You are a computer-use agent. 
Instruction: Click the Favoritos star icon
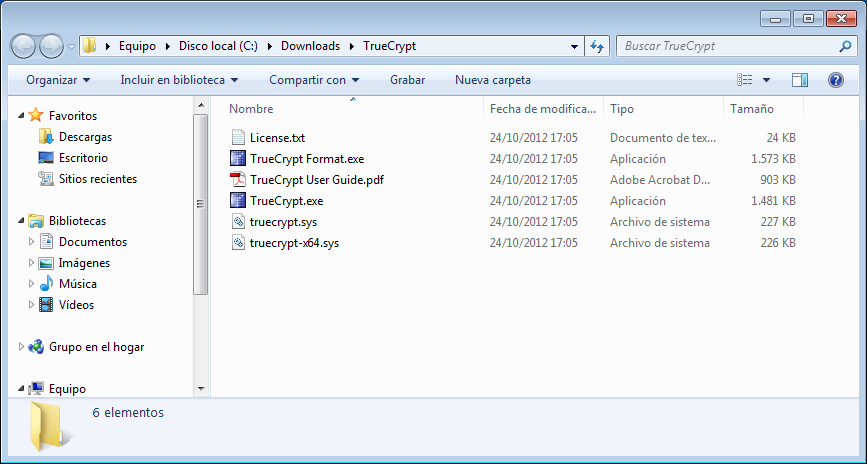pos(36,115)
